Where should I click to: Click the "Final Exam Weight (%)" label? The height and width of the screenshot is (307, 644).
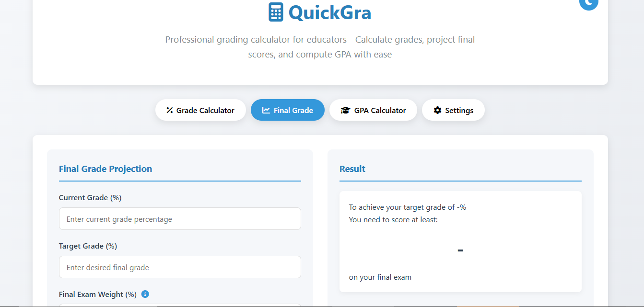pos(98,295)
